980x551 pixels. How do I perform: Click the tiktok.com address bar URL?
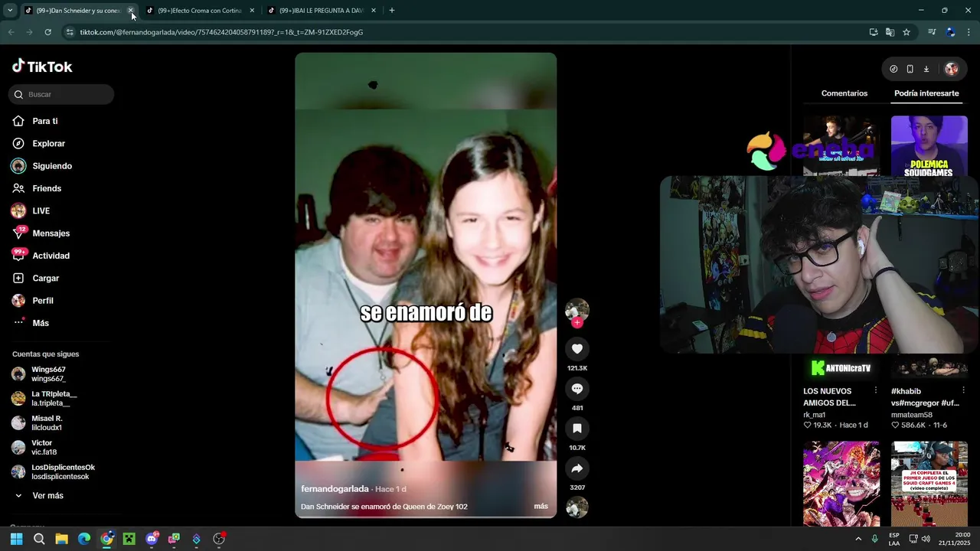221,32
